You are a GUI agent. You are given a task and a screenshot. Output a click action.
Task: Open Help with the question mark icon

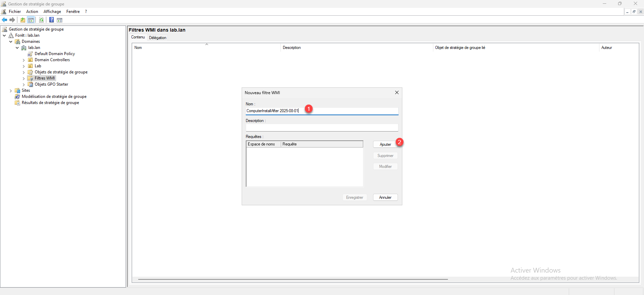click(x=51, y=20)
